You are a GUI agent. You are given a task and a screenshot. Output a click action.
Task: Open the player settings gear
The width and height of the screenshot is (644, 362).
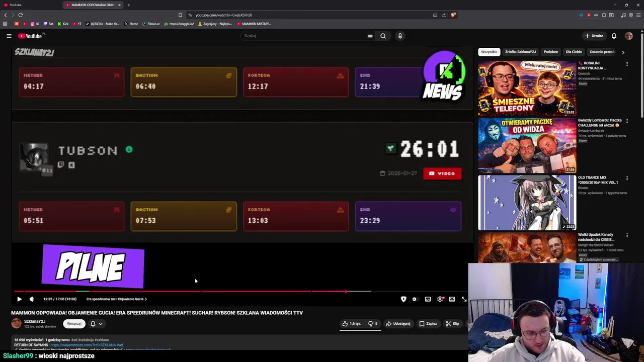pos(440,299)
